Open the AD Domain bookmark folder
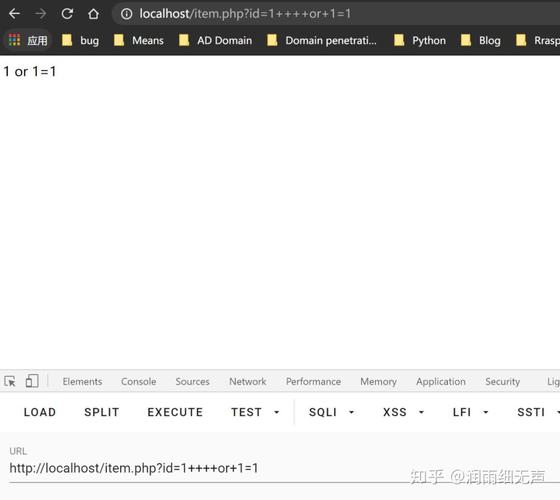560x500 pixels. (215, 40)
